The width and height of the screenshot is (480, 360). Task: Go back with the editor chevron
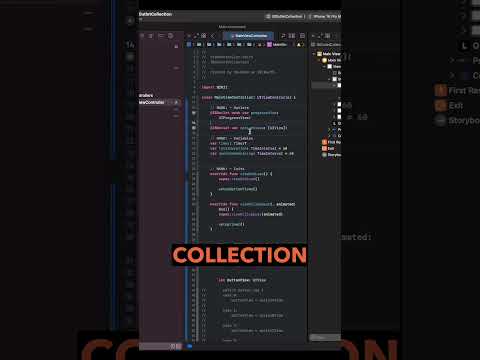(213, 36)
